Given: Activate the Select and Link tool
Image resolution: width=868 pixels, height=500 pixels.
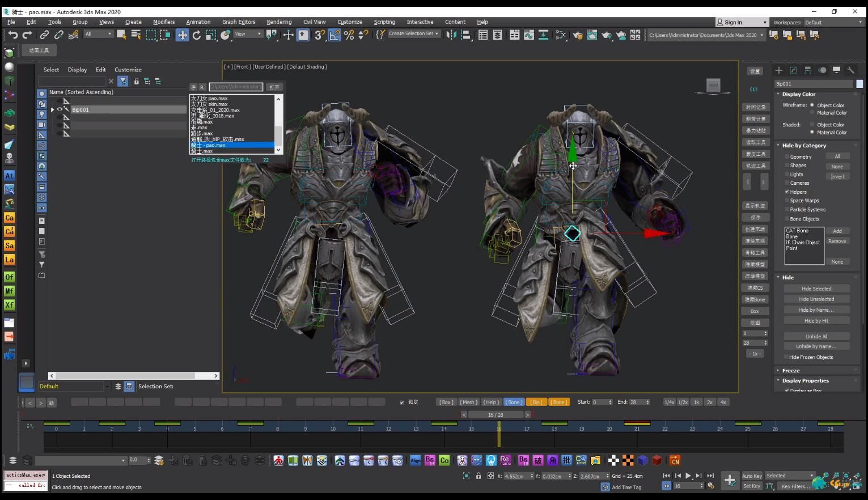Looking at the screenshot, I should point(44,35).
